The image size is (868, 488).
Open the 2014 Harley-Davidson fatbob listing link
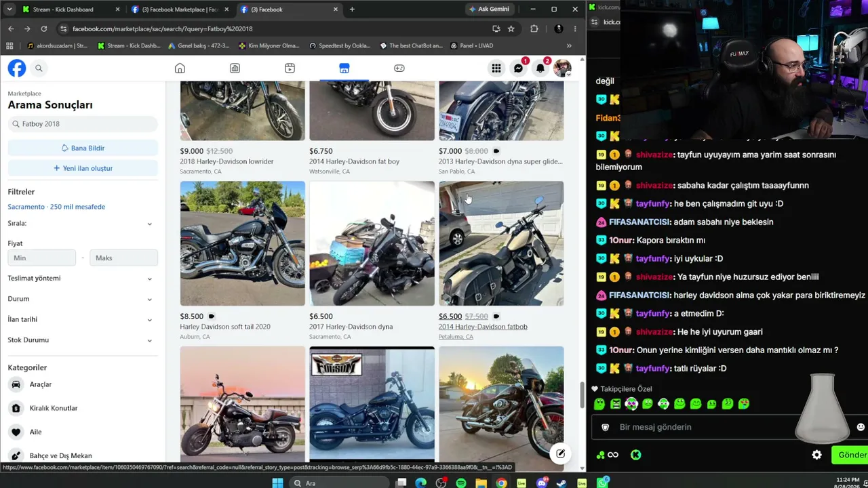(x=483, y=327)
